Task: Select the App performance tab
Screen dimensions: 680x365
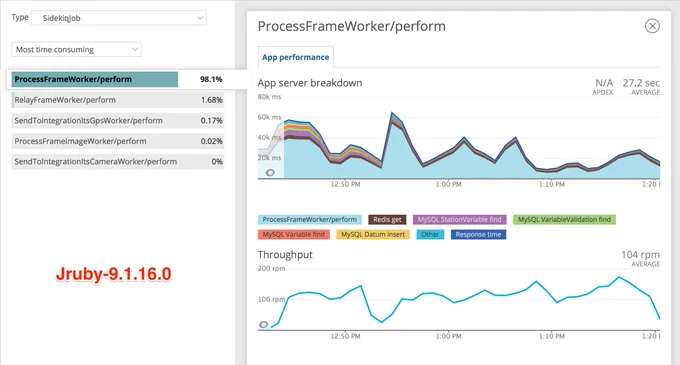Action: [295, 57]
